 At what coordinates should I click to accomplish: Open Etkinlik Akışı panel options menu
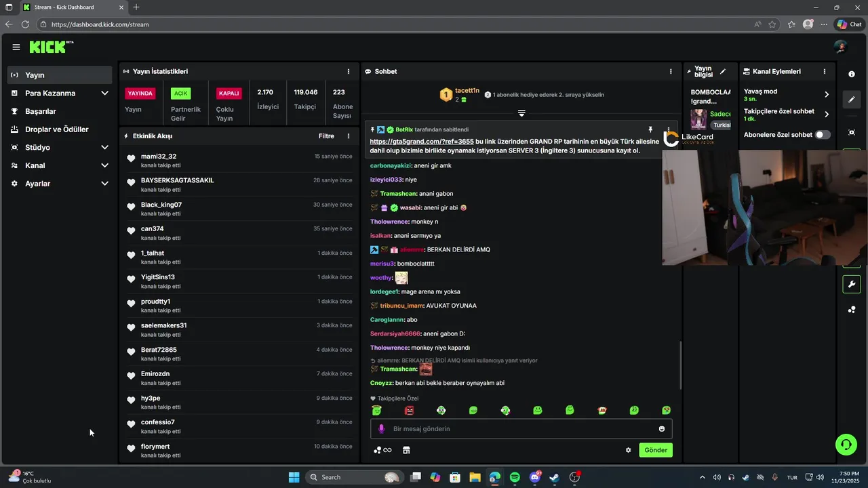click(x=349, y=136)
